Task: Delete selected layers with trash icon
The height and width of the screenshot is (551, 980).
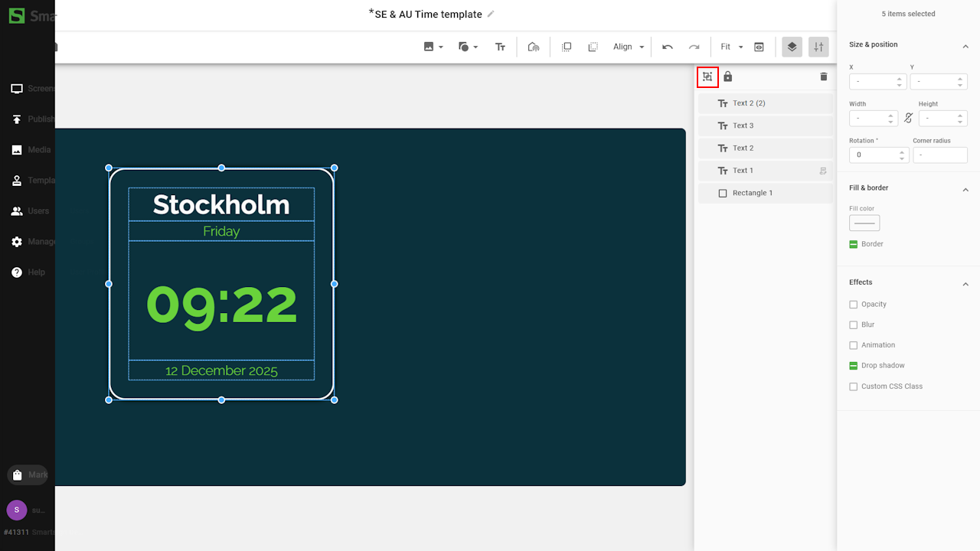Action: [824, 77]
